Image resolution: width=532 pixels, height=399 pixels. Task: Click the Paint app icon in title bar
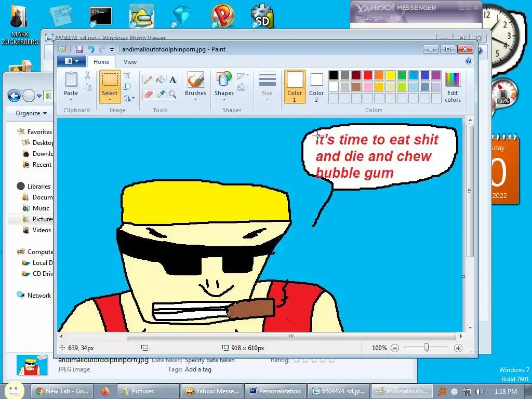coord(62,49)
